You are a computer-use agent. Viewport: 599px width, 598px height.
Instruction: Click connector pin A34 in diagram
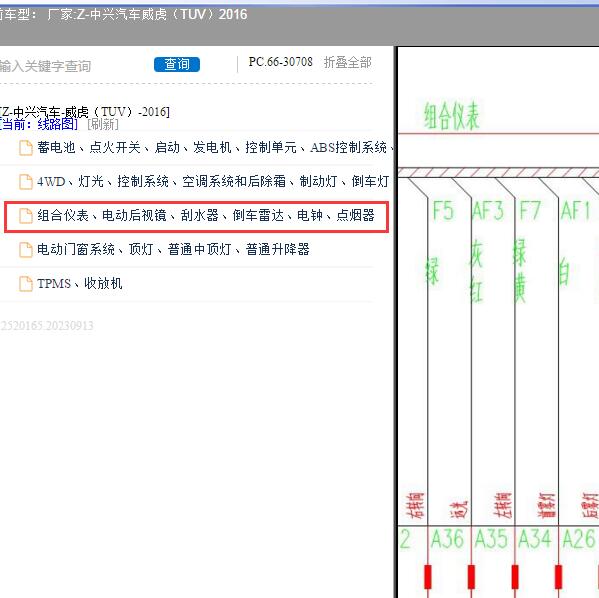click(535, 539)
